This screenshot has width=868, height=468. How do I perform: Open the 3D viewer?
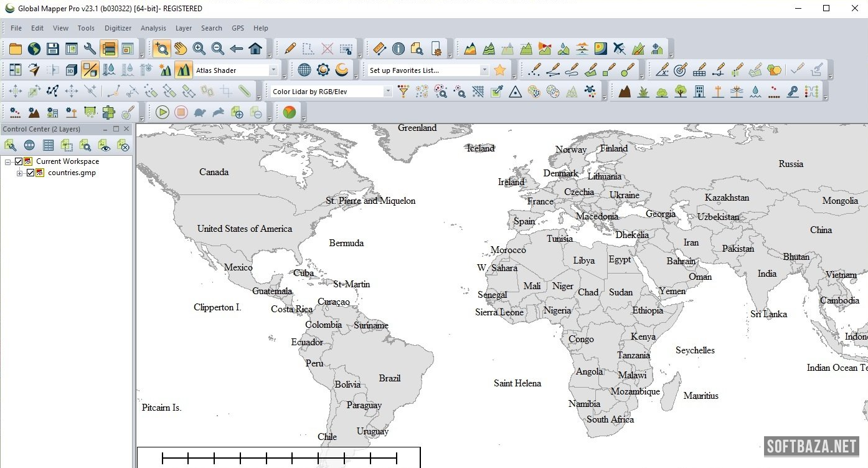pos(72,70)
